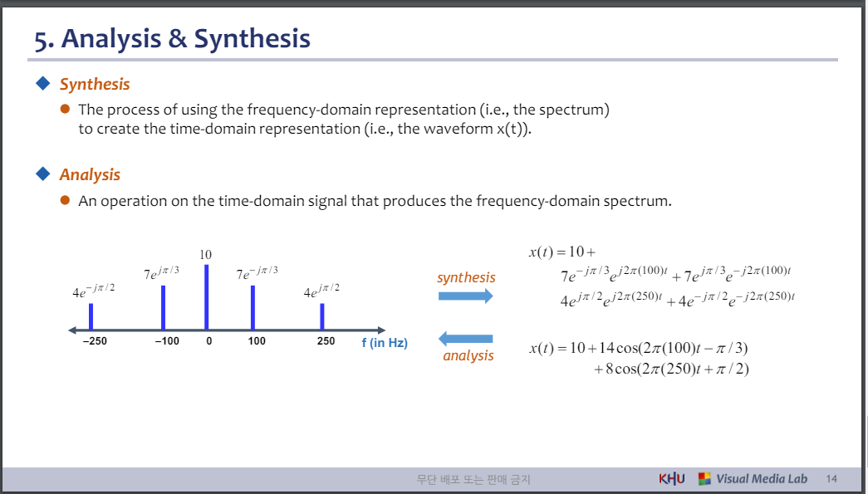Screen dimensions: 868x494
Task: Click the Korean footer disclaimer text
Action: (475, 478)
